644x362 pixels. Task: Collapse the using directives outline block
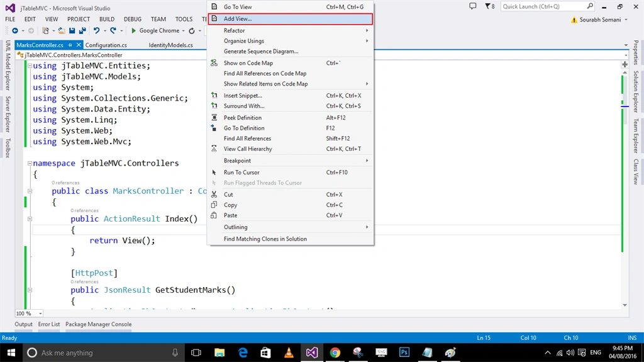30,65
